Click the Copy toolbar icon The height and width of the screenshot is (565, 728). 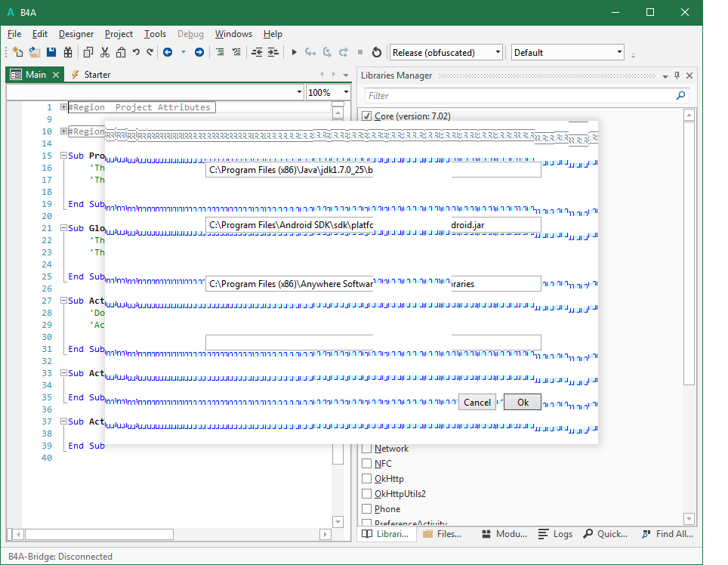(88, 52)
